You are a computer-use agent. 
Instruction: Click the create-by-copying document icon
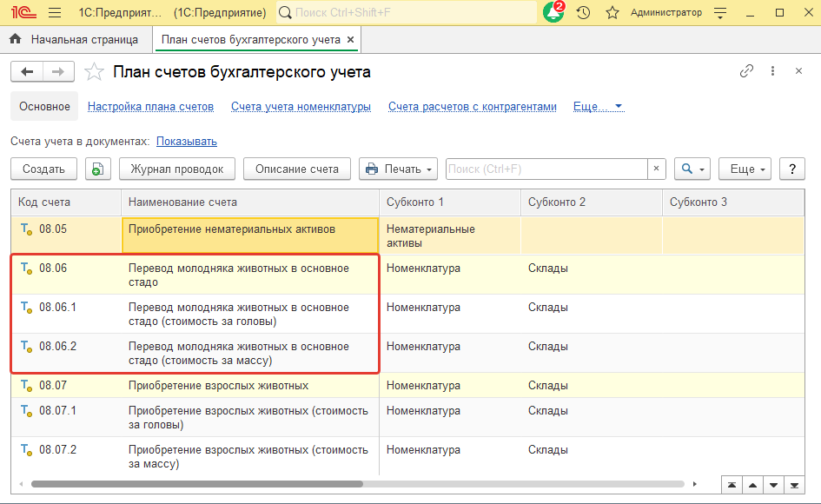(97, 169)
